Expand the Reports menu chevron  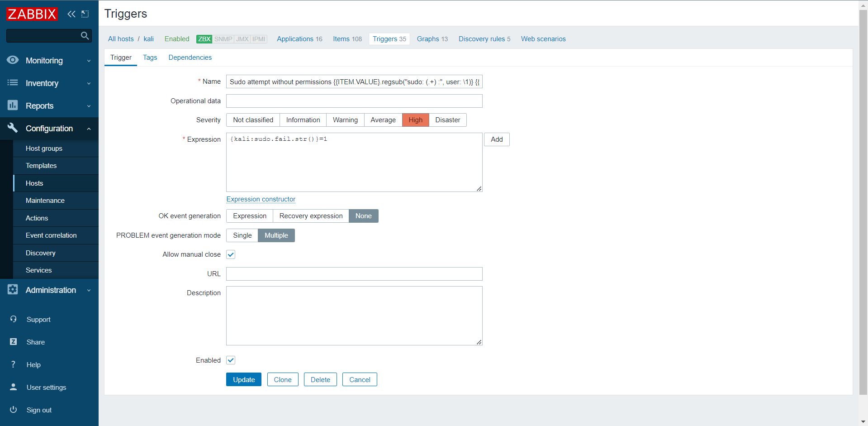pyautogui.click(x=89, y=106)
